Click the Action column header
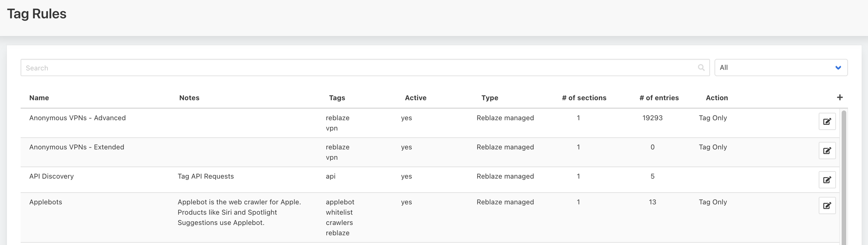868x245 pixels. coord(717,98)
